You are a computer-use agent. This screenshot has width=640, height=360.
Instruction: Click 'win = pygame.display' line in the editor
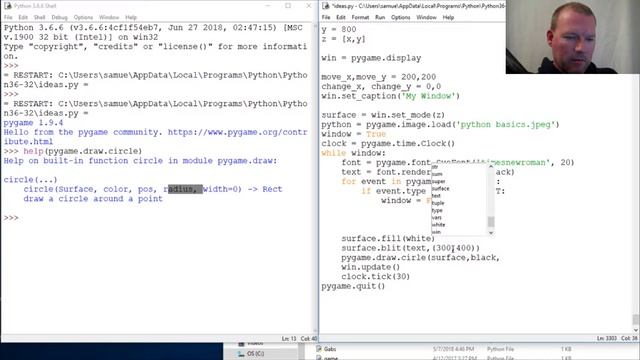[371, 58]
